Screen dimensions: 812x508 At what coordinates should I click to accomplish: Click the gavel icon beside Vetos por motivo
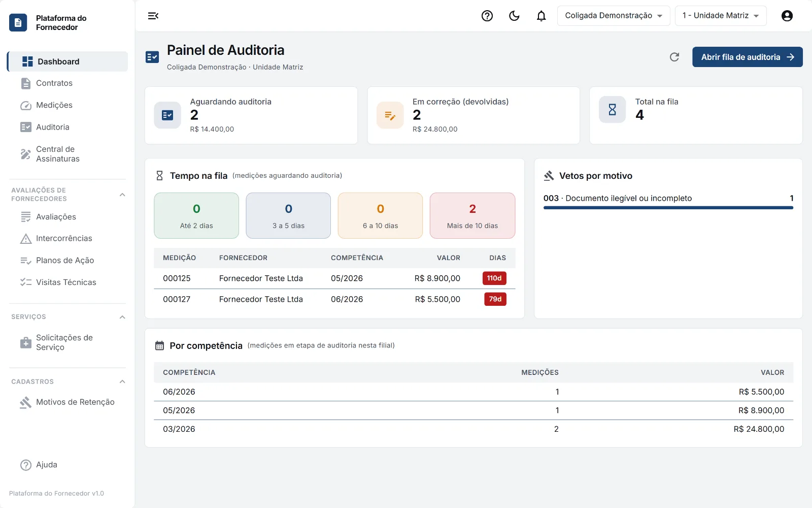point(549,176)
